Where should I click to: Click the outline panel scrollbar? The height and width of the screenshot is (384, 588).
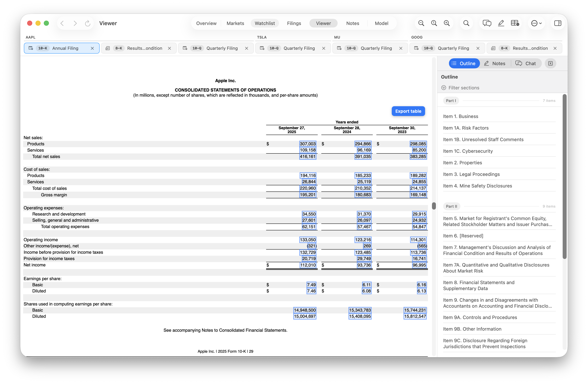[x=564, y=176]
